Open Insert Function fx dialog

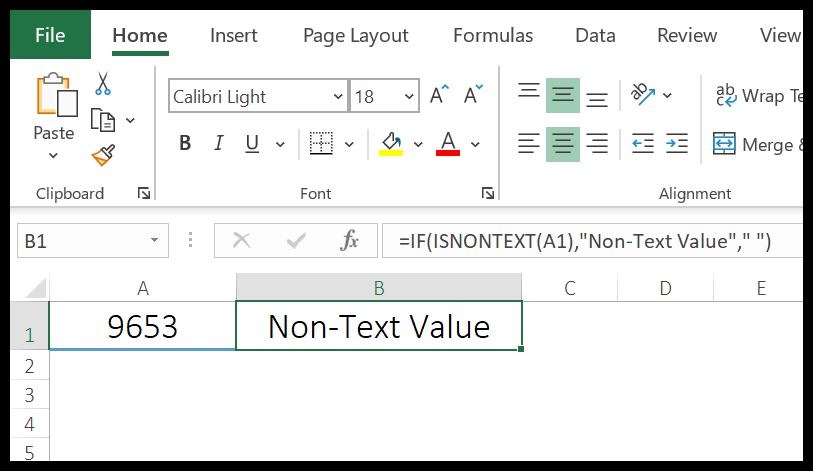tap(349, 241)
